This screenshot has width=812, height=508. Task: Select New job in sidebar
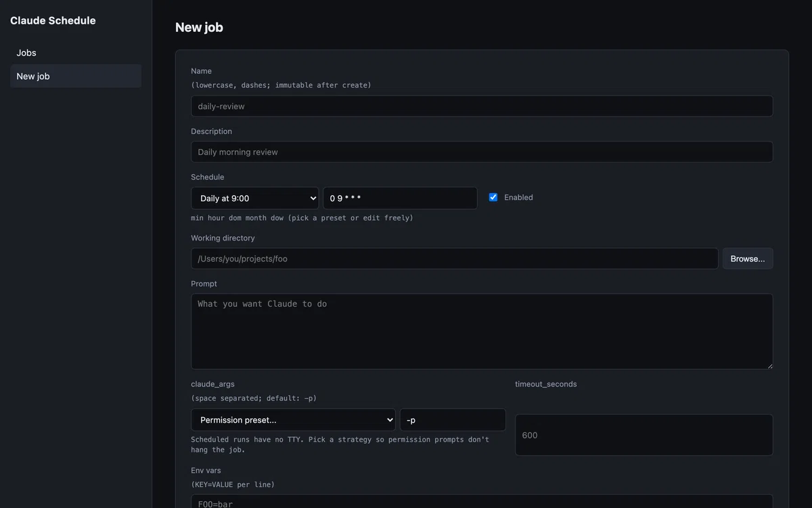click(76, 76)
